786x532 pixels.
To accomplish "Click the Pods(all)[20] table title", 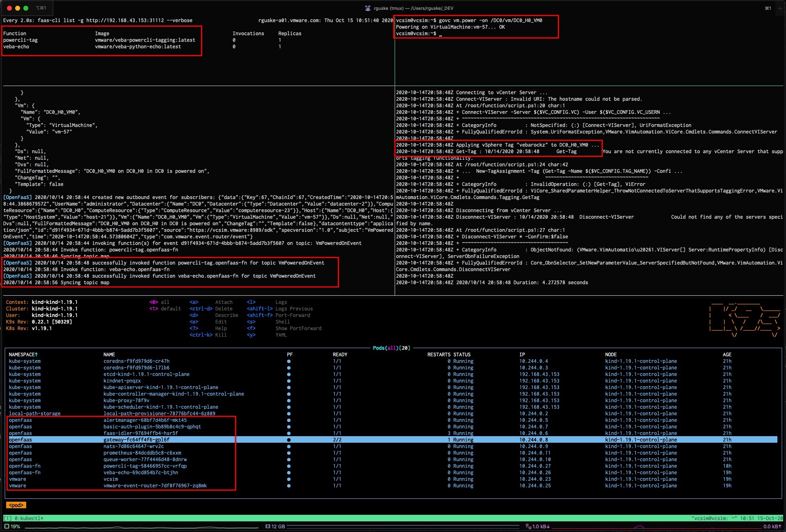I will (x=392, y=348).
